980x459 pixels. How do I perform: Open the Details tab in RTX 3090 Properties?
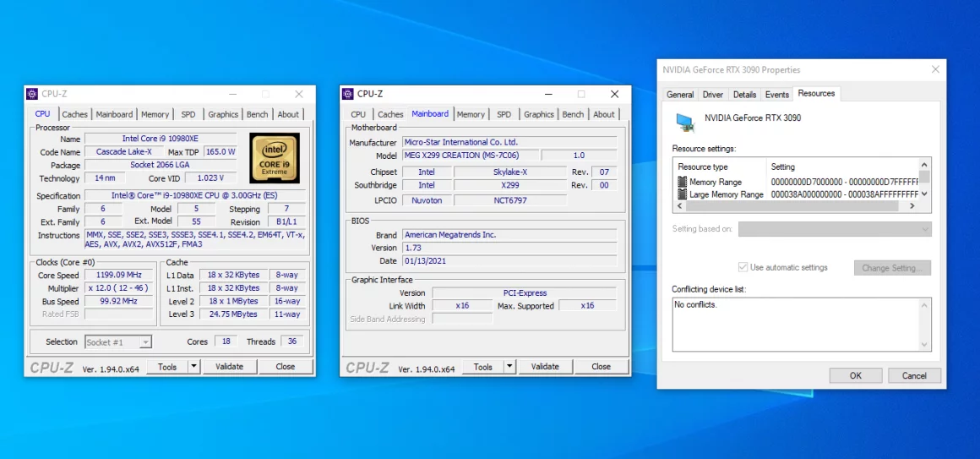coord(744,95)
